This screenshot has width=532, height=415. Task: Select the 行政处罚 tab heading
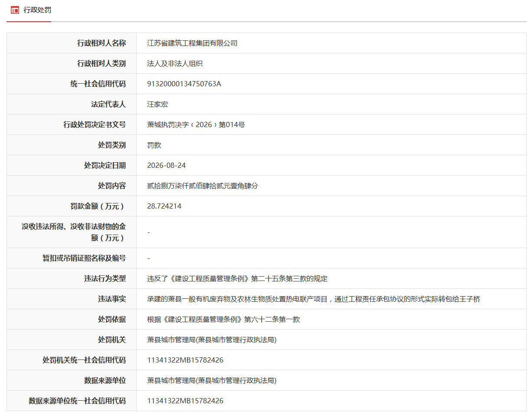coord(37,10)
